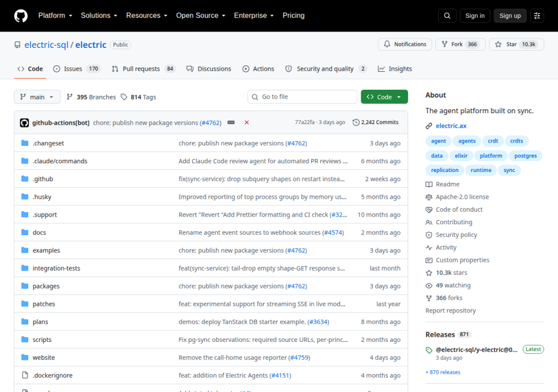Open the search magnifier icon in header

(x=447, y=16)
